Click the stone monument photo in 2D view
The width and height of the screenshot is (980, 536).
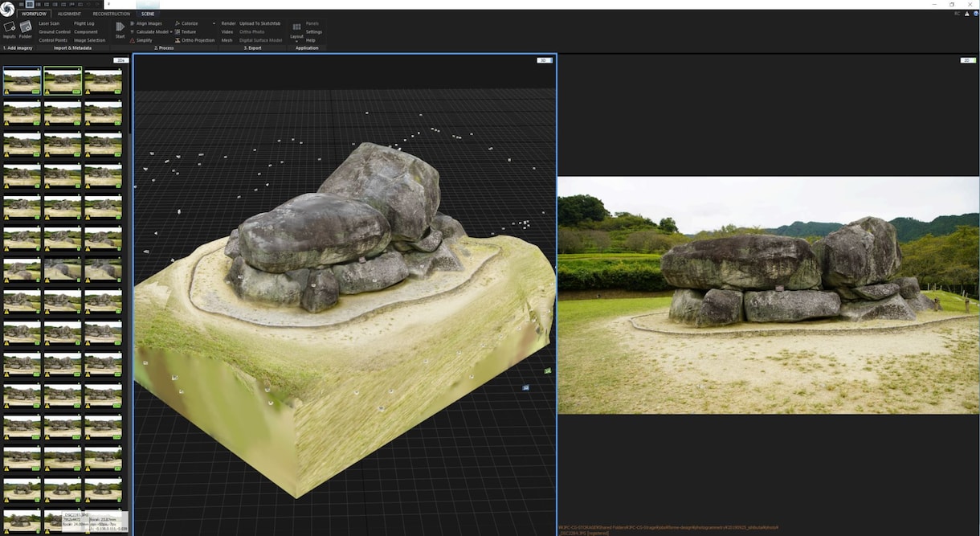[x=768, y=295]
